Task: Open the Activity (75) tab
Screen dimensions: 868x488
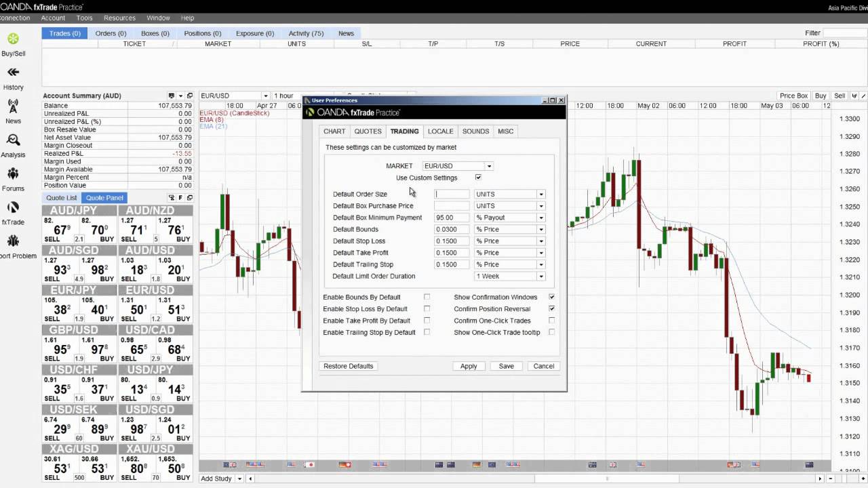Action: click(x=306, y=33)
